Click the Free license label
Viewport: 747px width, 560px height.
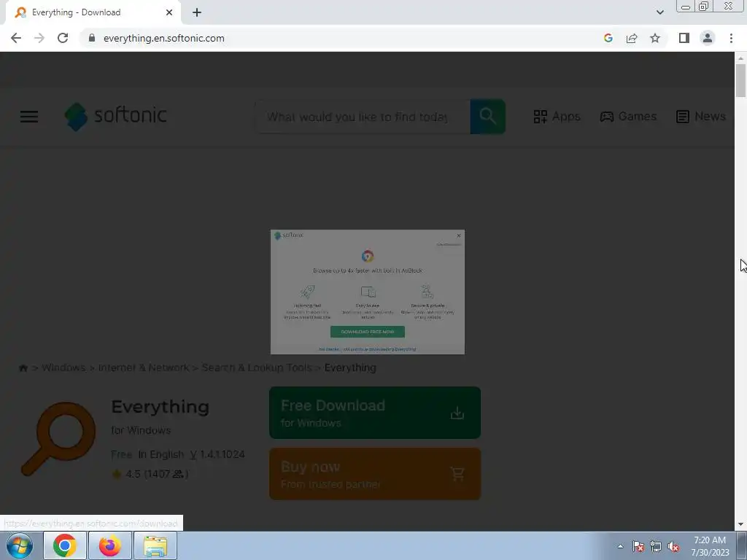point(122,454)
